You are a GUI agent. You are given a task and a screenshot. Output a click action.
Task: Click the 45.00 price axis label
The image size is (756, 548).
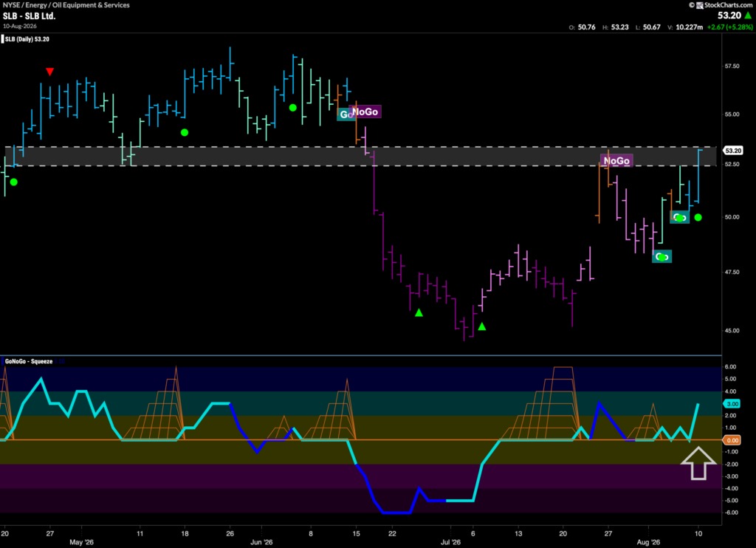732,330
